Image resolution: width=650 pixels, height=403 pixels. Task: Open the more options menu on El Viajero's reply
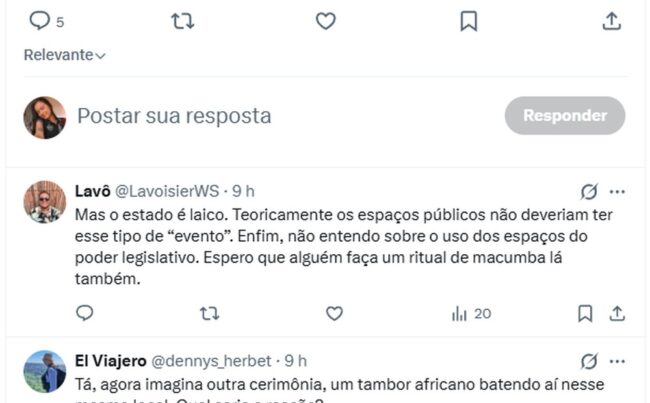tap(617, 361)
